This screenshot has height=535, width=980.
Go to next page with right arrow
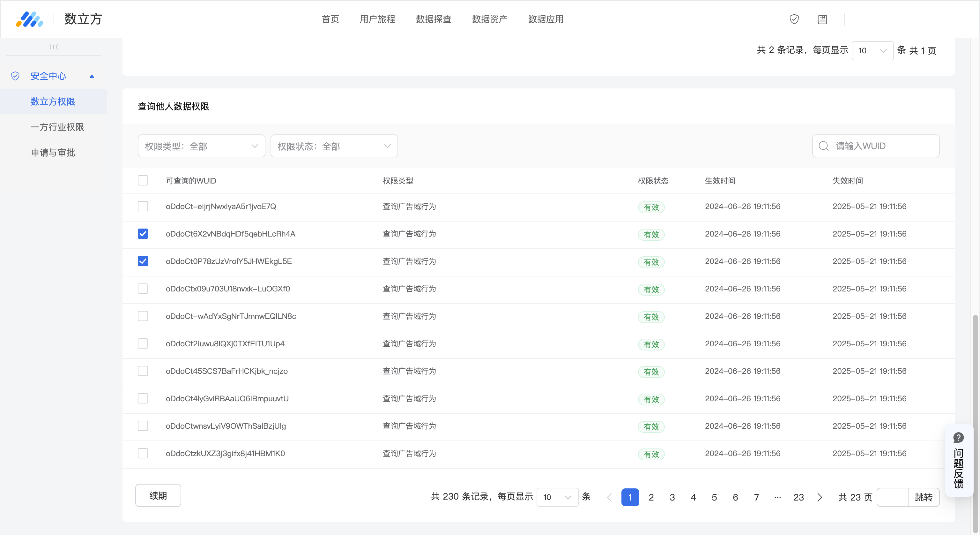(820, 497)
